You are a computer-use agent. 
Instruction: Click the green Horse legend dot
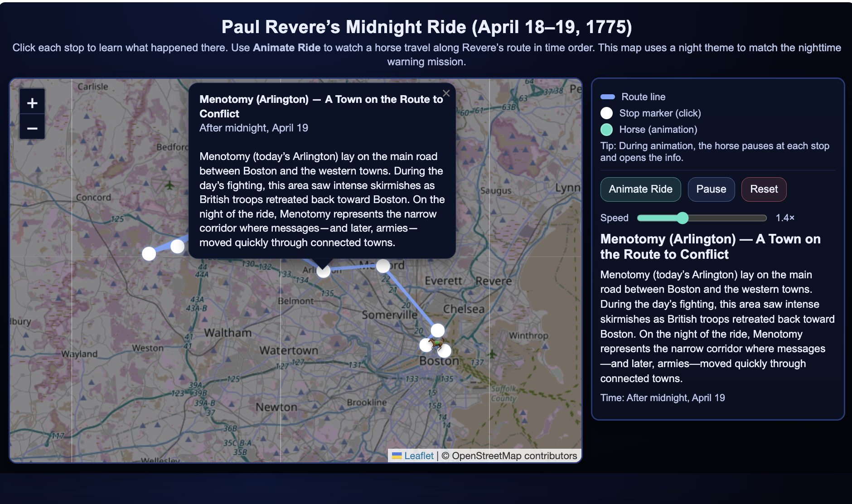(x=606, y=130)
